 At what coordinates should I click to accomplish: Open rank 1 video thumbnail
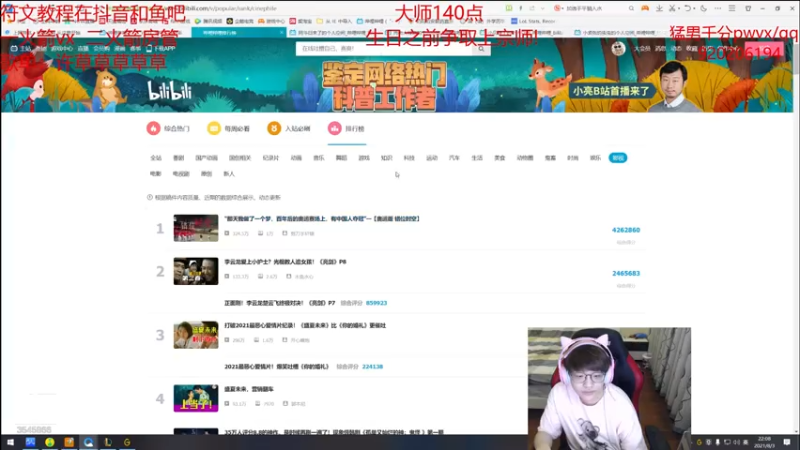click(196, 228)
